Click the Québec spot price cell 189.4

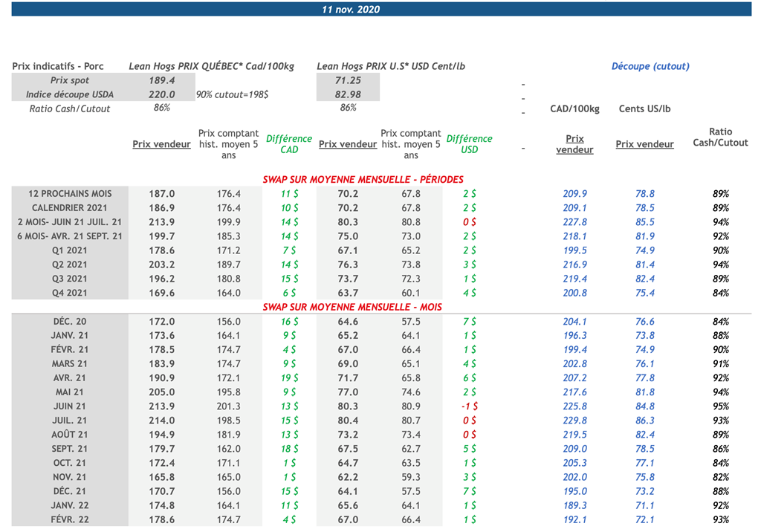pyautogui.click(x=161, y=80)
